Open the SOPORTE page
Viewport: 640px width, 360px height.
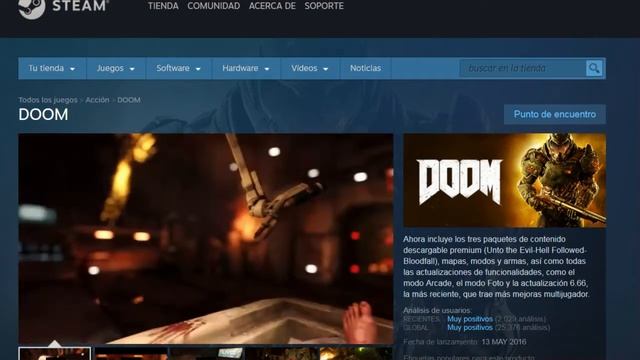(324, 6)
